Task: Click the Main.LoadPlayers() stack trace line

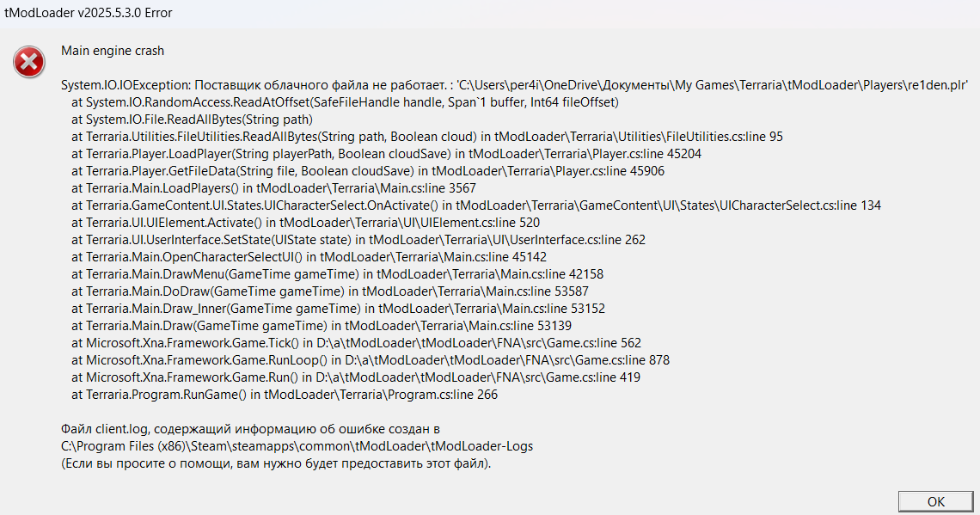Action: click(273, 188)
